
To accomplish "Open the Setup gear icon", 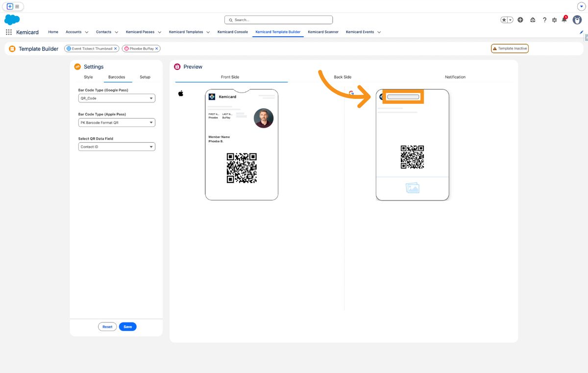I will click(554, 20).
